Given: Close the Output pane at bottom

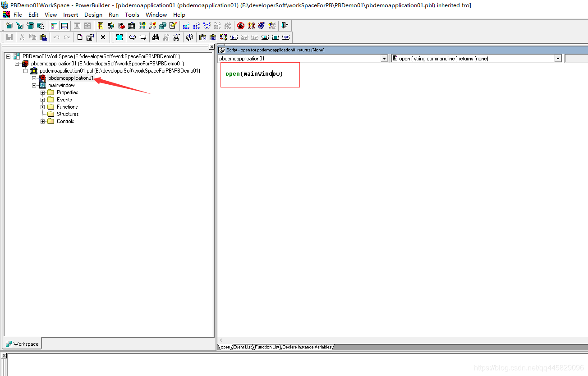Looking at the screenshot, I should tap(4, 356).
